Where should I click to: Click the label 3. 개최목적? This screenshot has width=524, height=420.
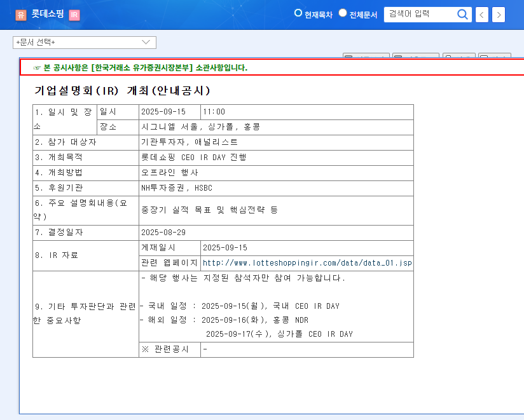[x=86, y=158]
